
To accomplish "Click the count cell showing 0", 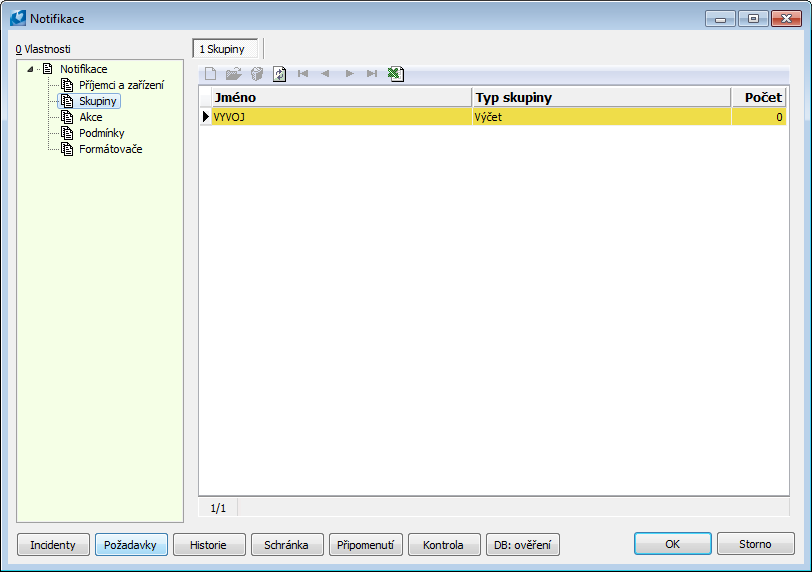I will point(759,117).
